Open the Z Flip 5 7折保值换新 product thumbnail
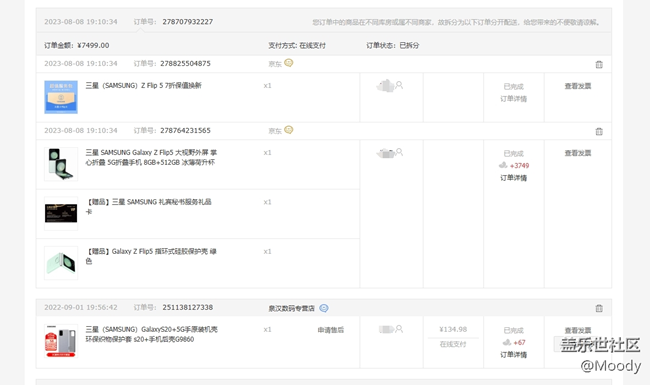Screen dimensions: 650x385 click(61, 97)
